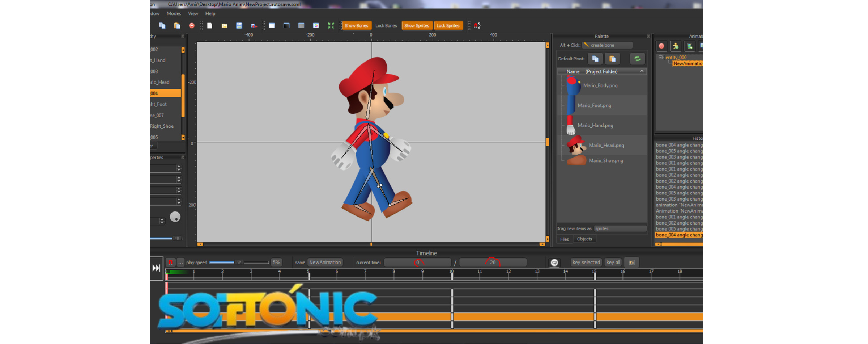Screen dimensions: 868x344
Task: Select the white canvas background icon
Action: (x=272, y=25)
